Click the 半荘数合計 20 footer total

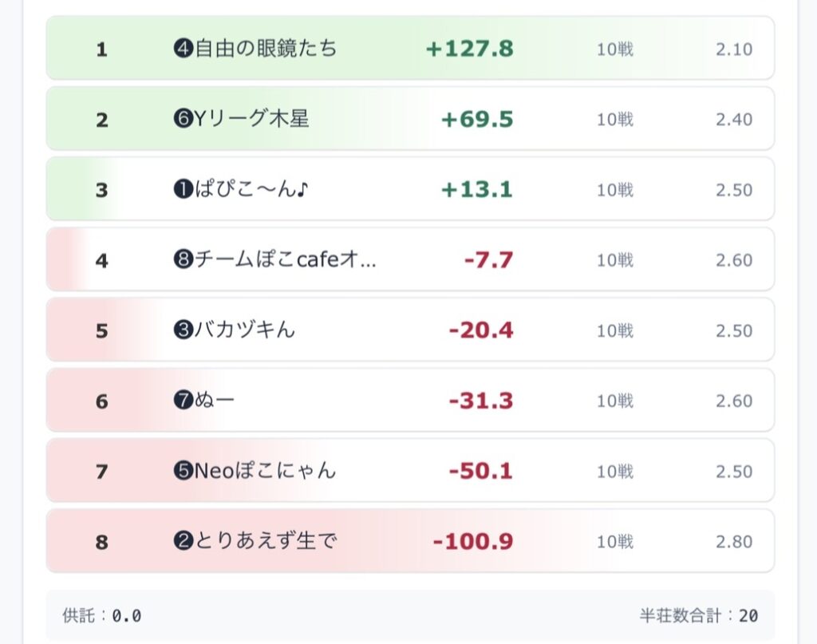click(698, 616)
